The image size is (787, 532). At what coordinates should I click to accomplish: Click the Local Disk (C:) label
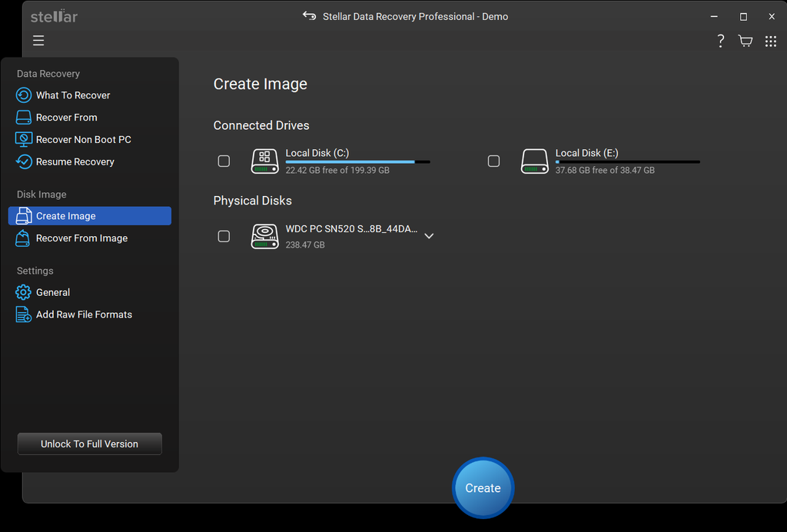pyautogui.click(x=317, y=153)
